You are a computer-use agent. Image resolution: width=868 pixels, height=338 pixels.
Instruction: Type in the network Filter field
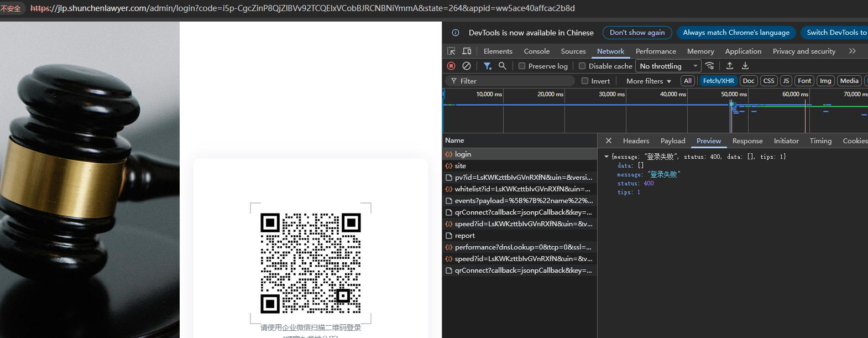pos(514,81)
